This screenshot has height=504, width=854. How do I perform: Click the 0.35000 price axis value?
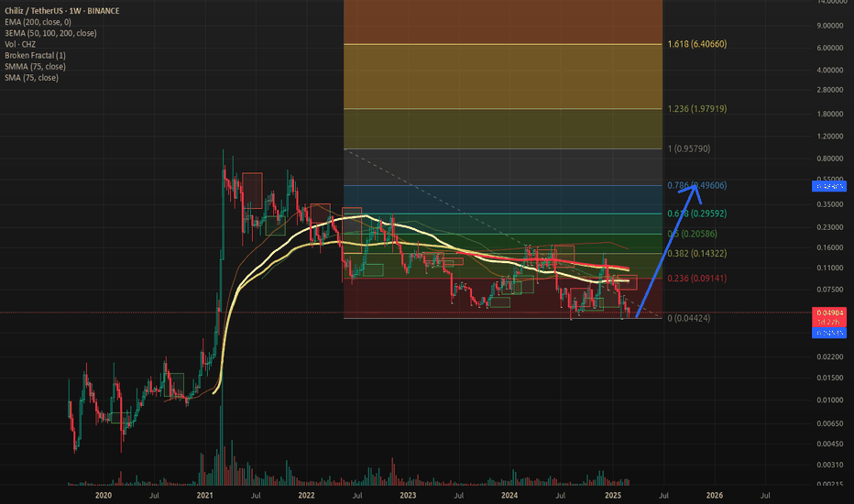click(830, 205)
